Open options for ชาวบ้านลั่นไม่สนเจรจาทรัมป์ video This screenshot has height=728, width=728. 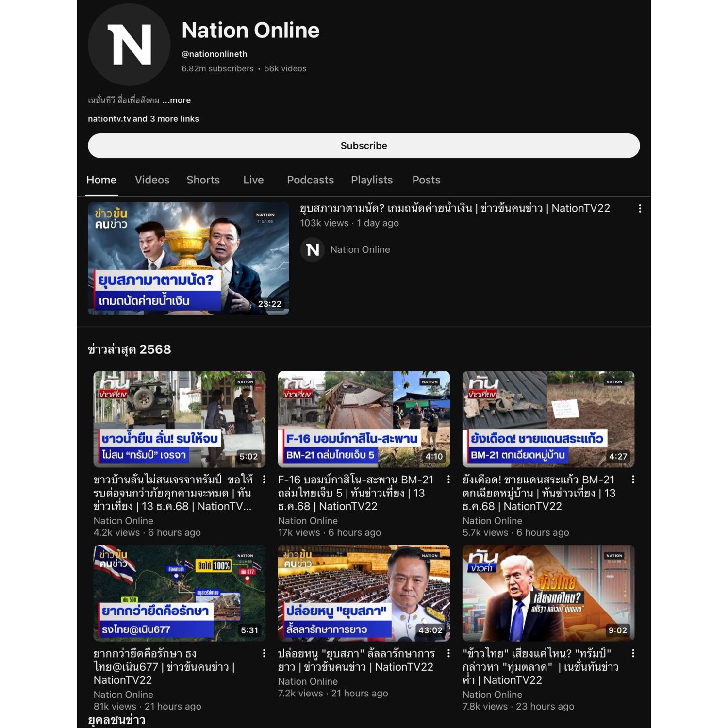point(264,480)
